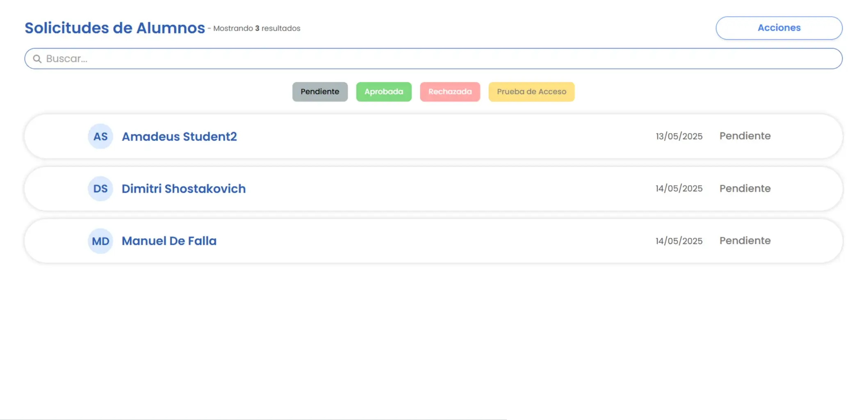Click the search magnifier icon

pos(37,59)
